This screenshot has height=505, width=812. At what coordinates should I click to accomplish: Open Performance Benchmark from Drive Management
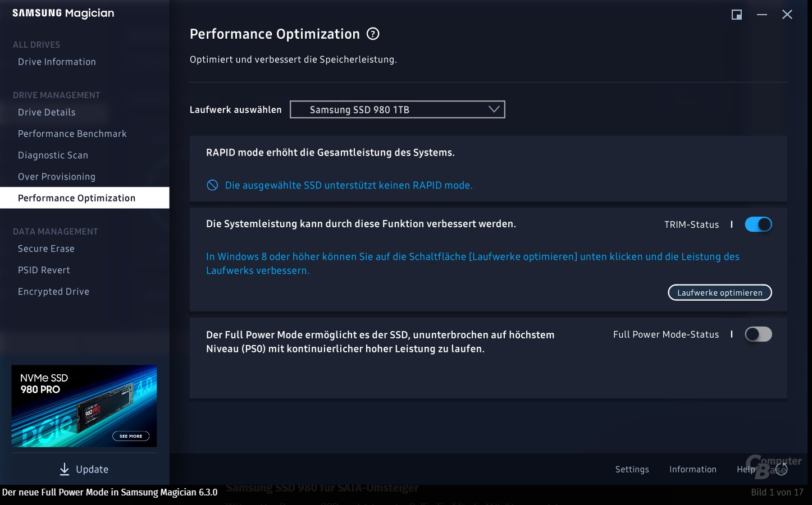point(72,134)
